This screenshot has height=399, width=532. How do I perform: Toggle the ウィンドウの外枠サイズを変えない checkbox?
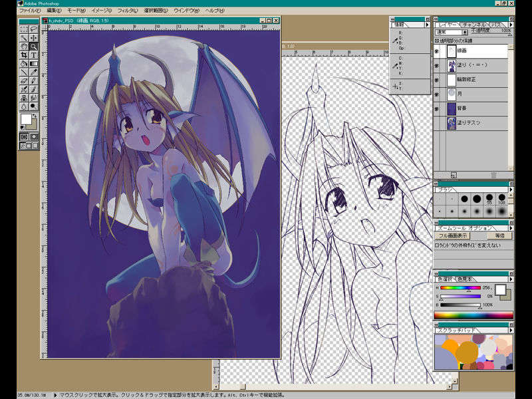tap(437, 245)
